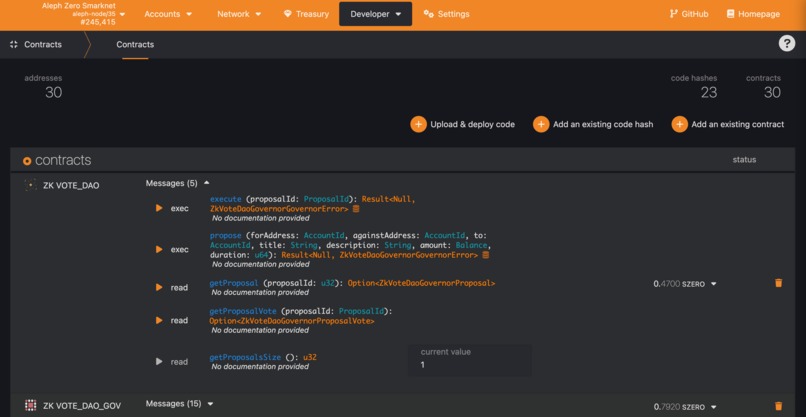Go to the Treasury page
Screen dimensions: 806x417
pos(306,14)
